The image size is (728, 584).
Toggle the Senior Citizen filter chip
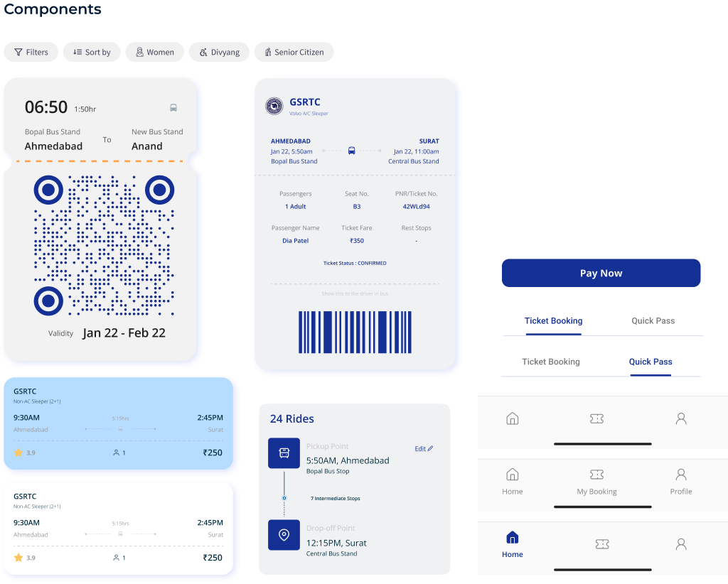294,52
